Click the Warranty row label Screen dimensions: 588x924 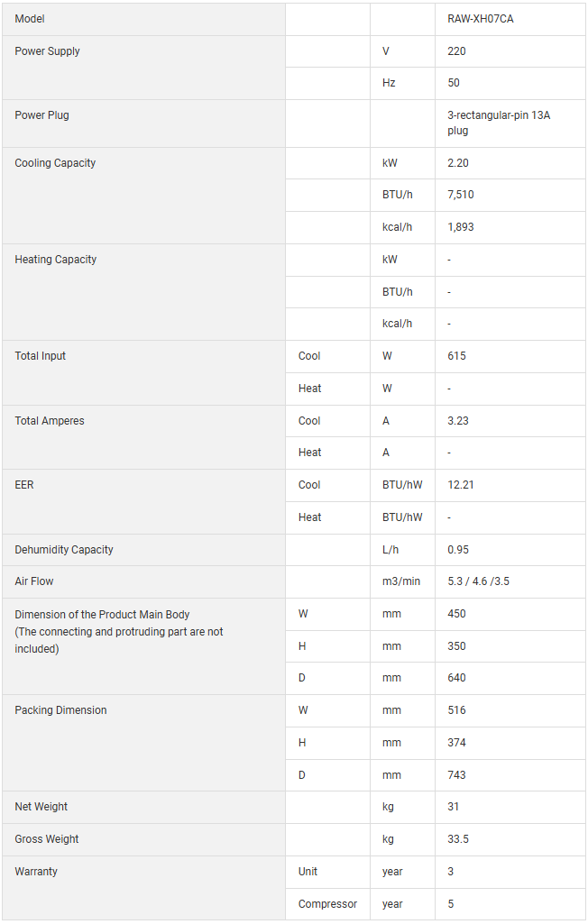(x=36, y=872)
